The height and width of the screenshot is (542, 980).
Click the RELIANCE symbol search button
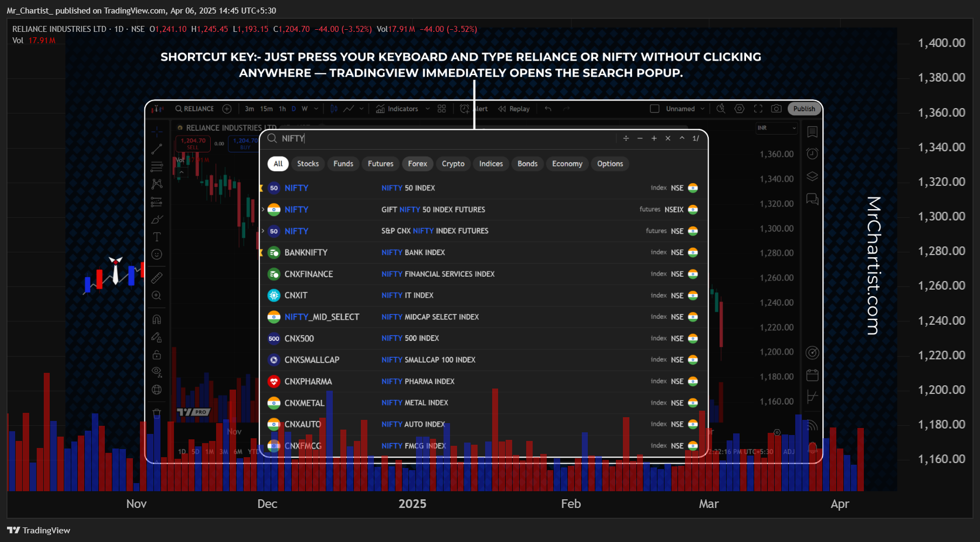click(x=194, y=109)
